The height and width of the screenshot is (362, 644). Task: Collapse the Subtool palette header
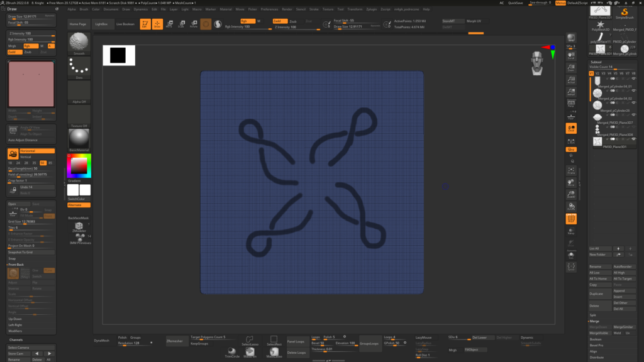(597, 61)
